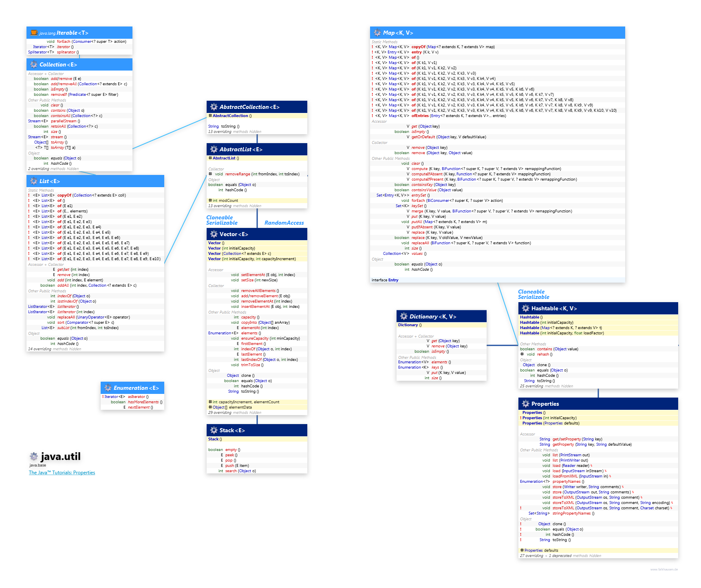Click the gear icon in the Vector<E> header

pyautogui.click(x=214, y=234)
